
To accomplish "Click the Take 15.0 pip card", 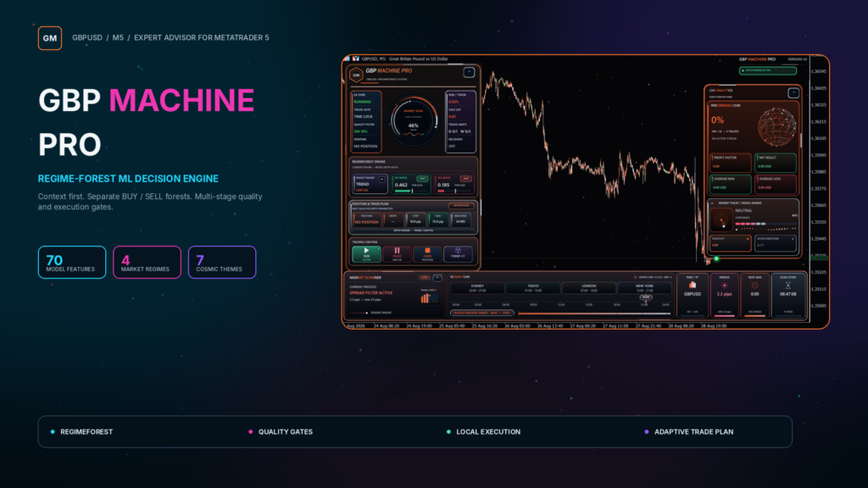I will 438,219.
